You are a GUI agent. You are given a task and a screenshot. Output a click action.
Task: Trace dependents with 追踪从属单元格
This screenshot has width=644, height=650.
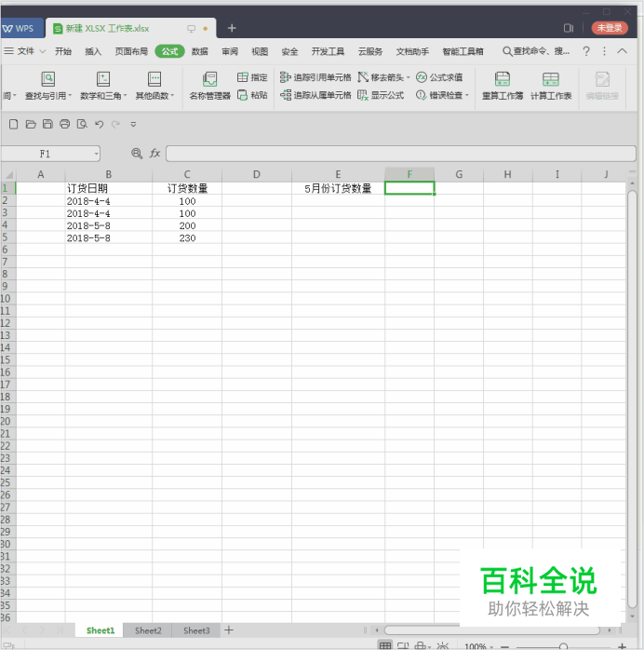(x=315, y=95)
